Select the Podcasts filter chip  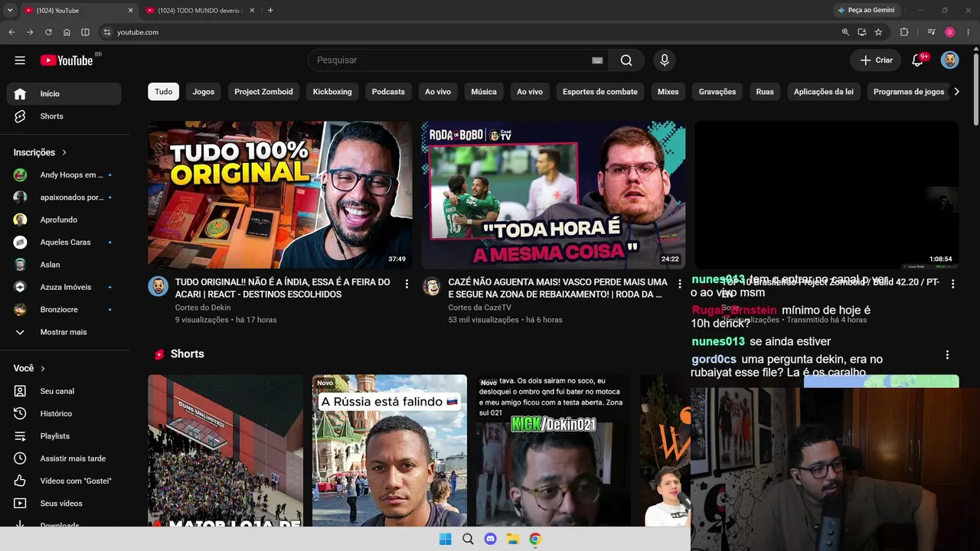click(x=388, y=92)
